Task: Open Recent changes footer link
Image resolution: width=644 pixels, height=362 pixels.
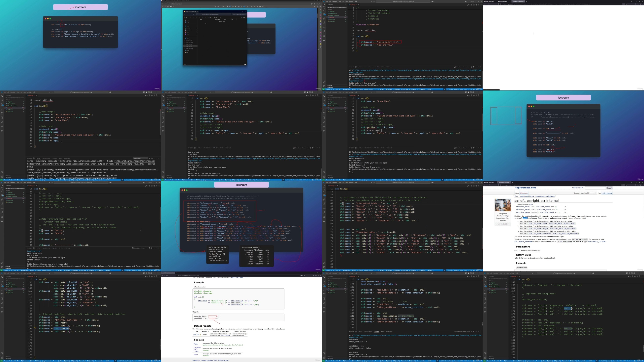Action: [x=207, y=360]
